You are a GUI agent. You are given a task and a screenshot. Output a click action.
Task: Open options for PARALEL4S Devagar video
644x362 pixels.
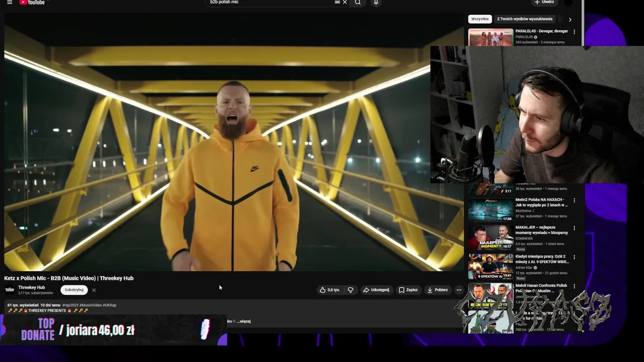tap(574, 32)
